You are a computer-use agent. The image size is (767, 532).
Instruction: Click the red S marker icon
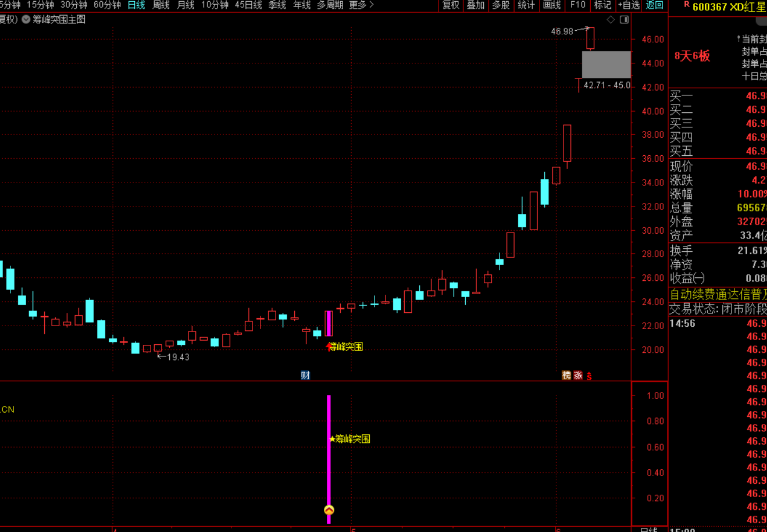pyautogui.click(x=589, y=376)
